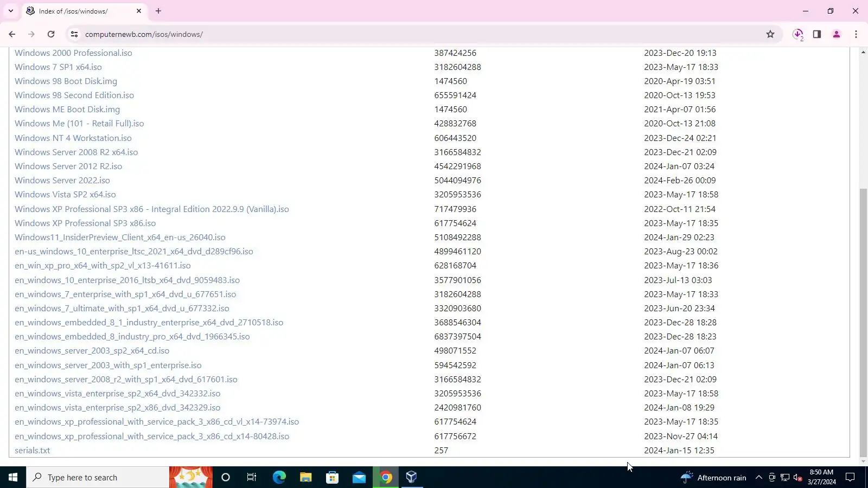
Task: Open XP Pro SP3 x14-80428.iso link
Action: pos(152,436)
